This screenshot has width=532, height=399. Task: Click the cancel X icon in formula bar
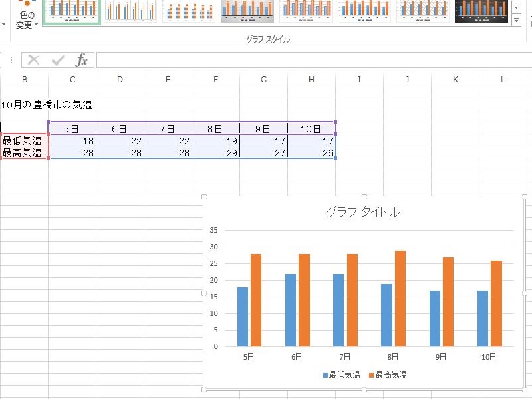34,61
